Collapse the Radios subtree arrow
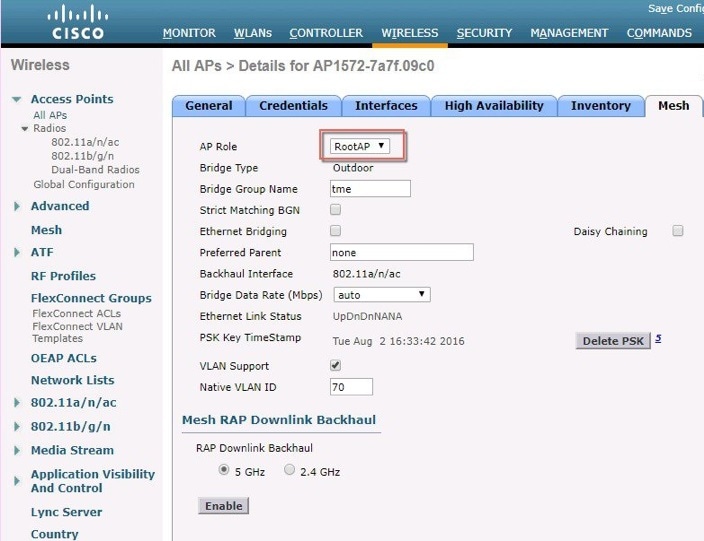 click(x=25, y=128)
